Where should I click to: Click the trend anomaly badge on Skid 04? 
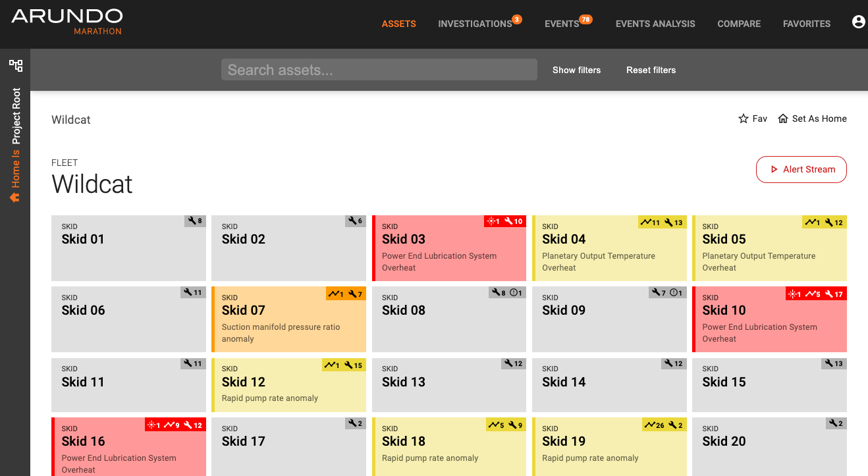click(x=650, y=223)
